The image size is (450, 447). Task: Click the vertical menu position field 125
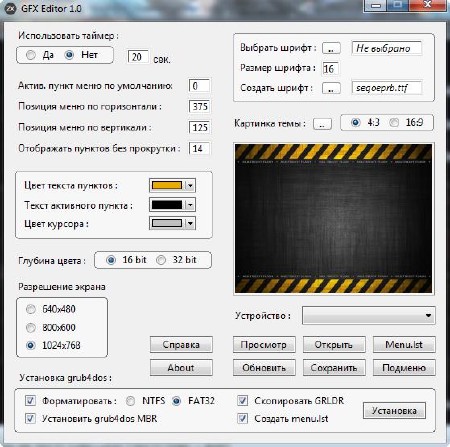click(x=199, y=127)
